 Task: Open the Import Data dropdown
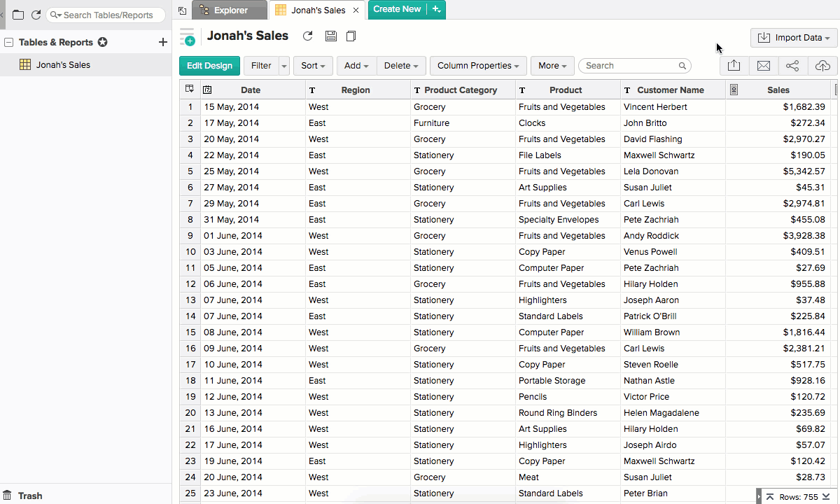[x=794, y=38]
